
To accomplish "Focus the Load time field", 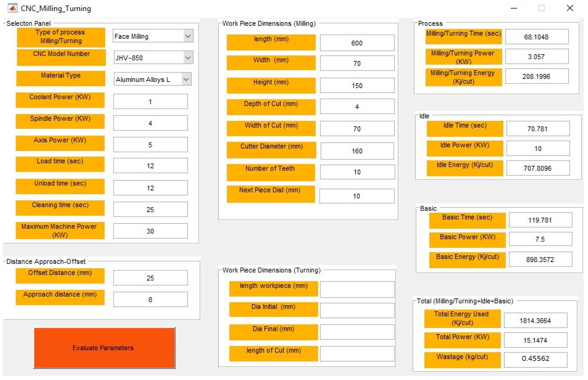I will click(150, 166).
